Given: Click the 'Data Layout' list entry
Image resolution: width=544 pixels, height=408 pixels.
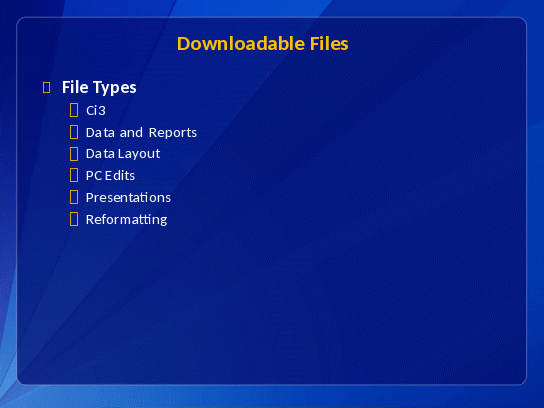Looking at the screenshot, I should (123, 154).
